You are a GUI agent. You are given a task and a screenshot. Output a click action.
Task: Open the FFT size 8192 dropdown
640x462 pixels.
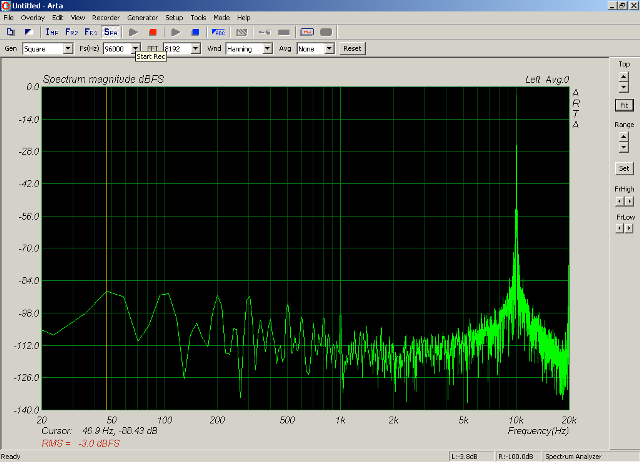coord(196,49)
